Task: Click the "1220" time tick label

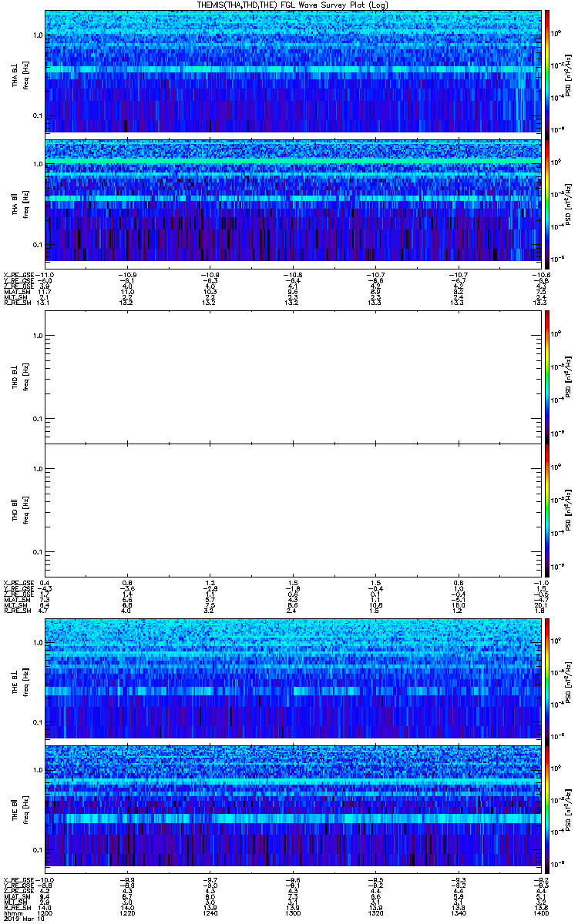Action: pyautogui.click(x=128, y=912)
